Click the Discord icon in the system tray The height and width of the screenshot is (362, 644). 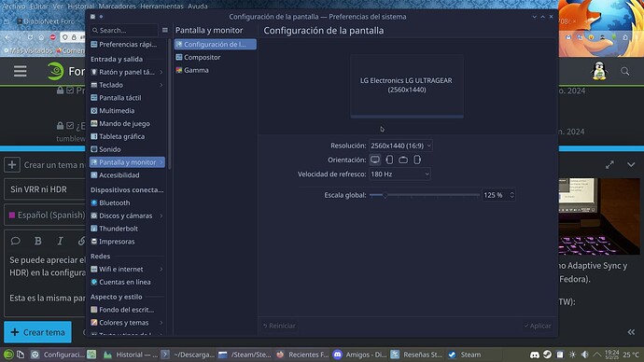[535, 355]
